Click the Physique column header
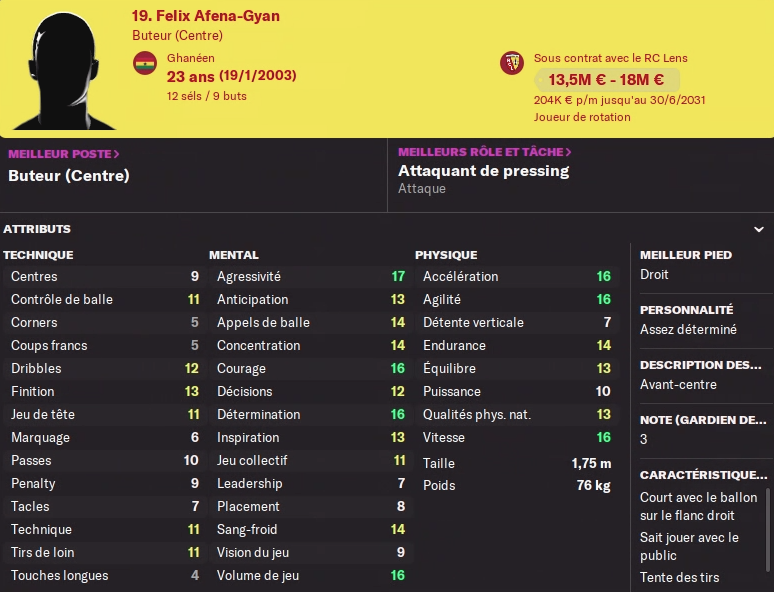Image resolution: width=774 pixels, height=592 pixels. (x=446, y=255)
